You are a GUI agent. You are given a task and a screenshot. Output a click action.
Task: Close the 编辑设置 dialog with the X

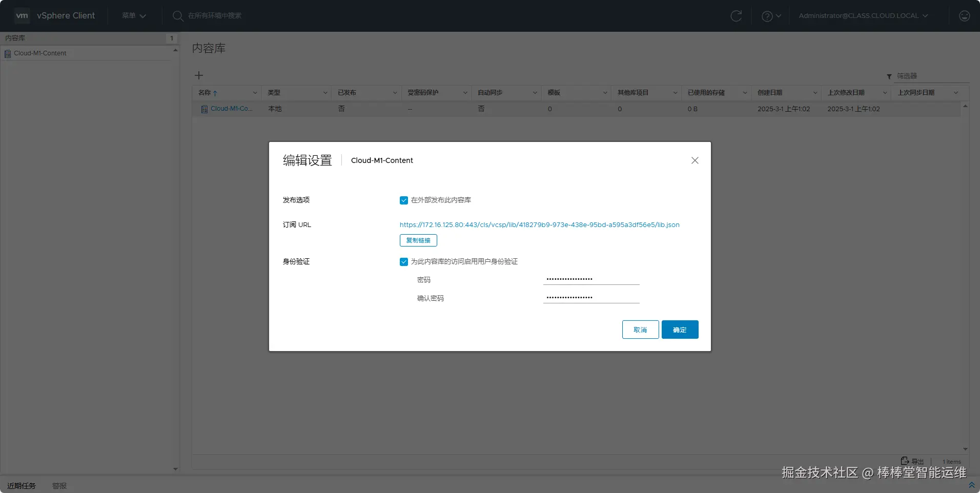[x=695, y=160]
